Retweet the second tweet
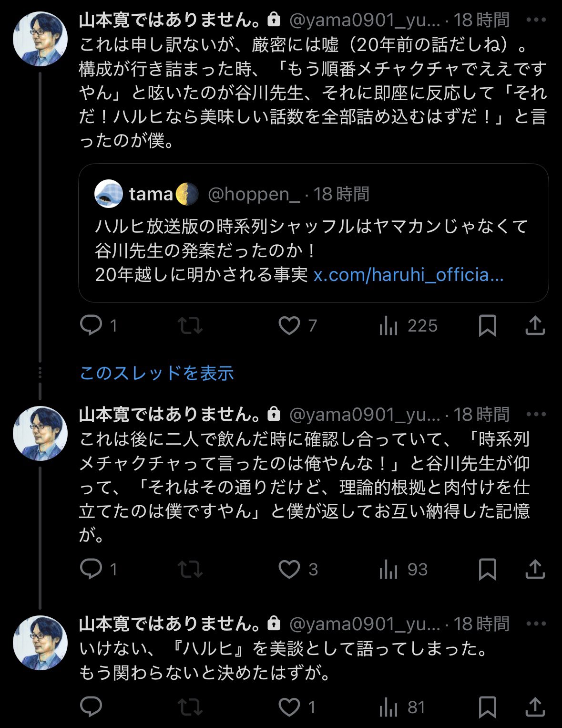This screenshot has width=562, height=728. click(x=190, y=569)
